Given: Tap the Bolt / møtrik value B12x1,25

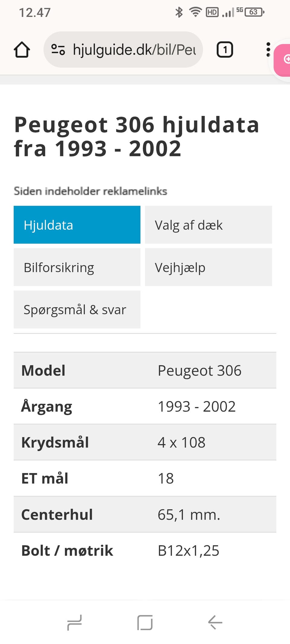Looking at the screenshot, I should coord(188,550).
